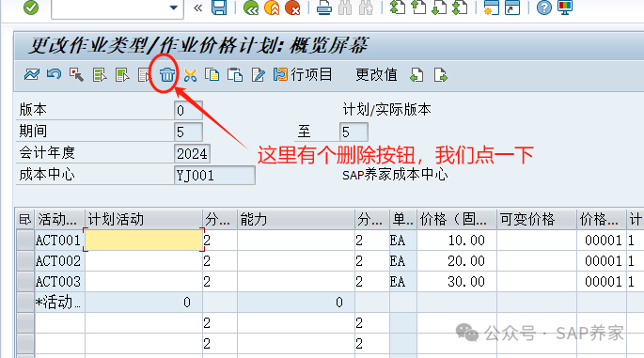Image resolution: width=644 pixels, height=358 pixels.
Task: Click the Generate Shortcut icon
Action: (512, 8)
